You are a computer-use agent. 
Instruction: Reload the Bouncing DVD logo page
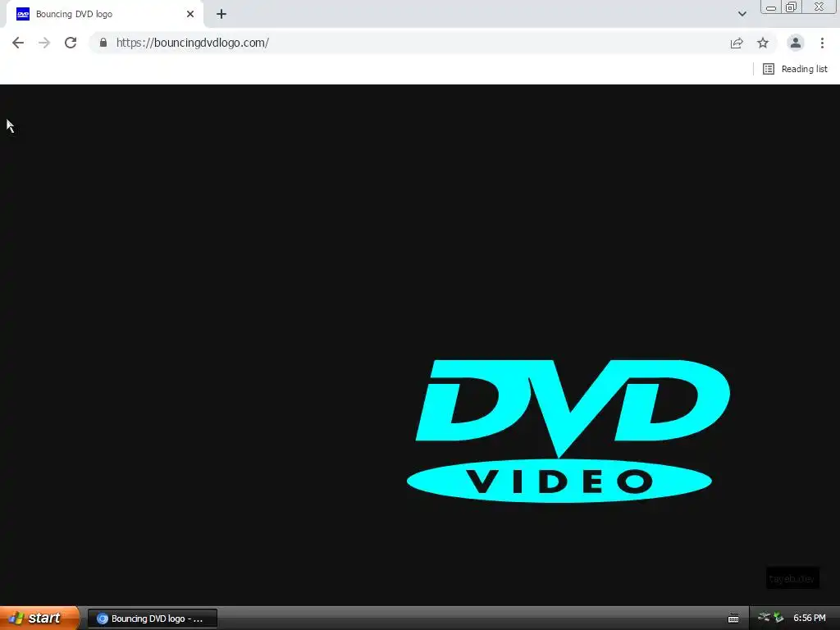(71, 43)
